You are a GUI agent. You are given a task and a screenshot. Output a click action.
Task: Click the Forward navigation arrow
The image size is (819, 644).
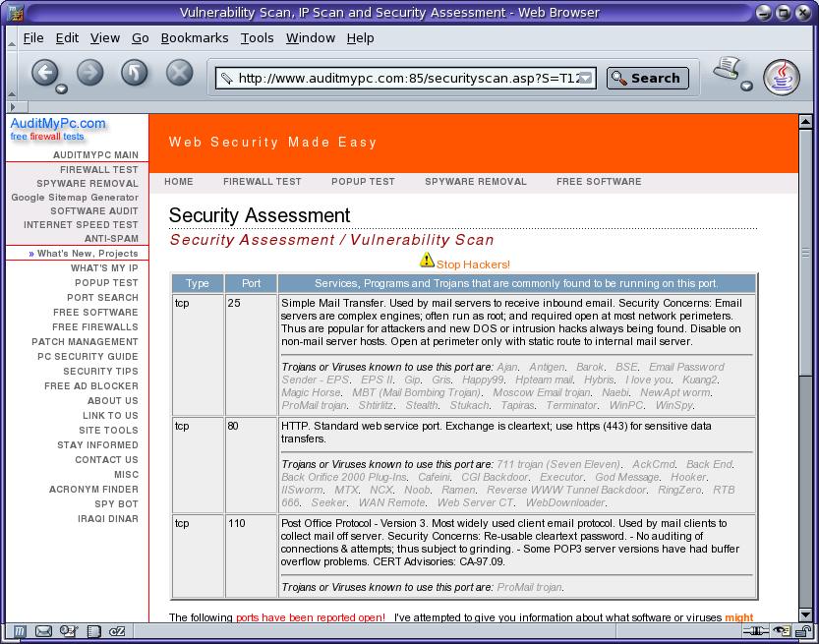(89, 73)
